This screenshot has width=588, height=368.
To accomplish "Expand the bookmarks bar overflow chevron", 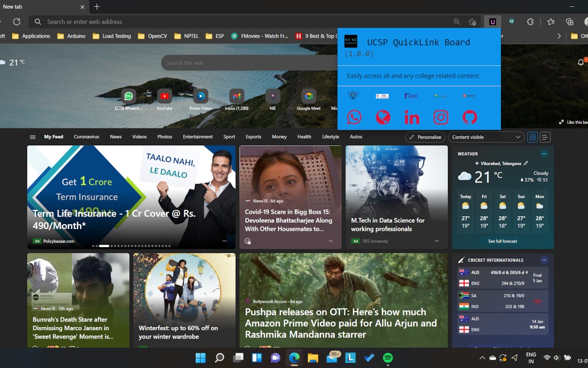I will (x=559, y=36).
